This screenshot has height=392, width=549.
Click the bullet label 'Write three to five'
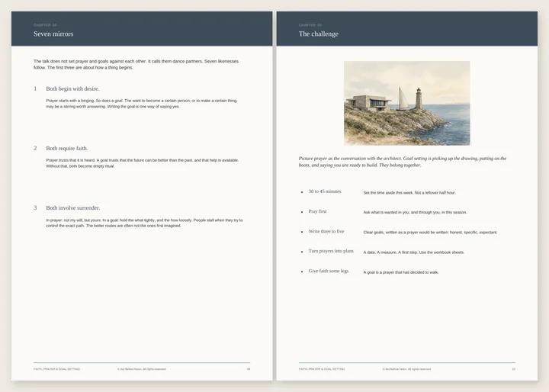point(326,232)
